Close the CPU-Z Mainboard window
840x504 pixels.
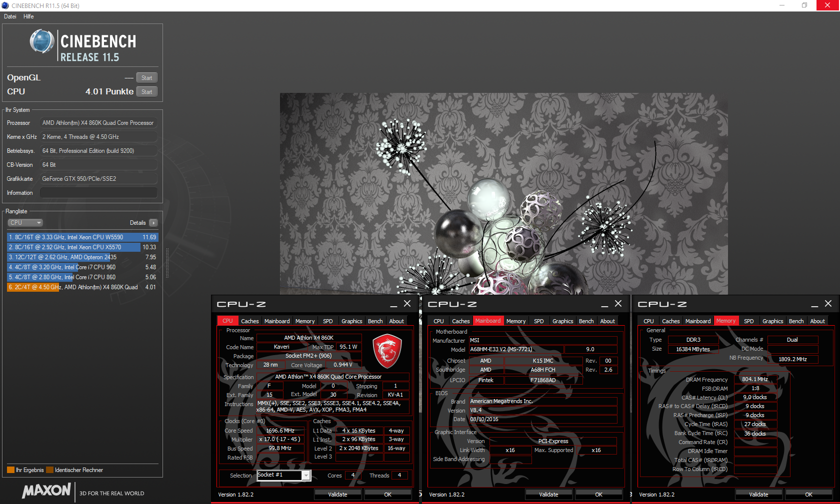tap(618, 304)
